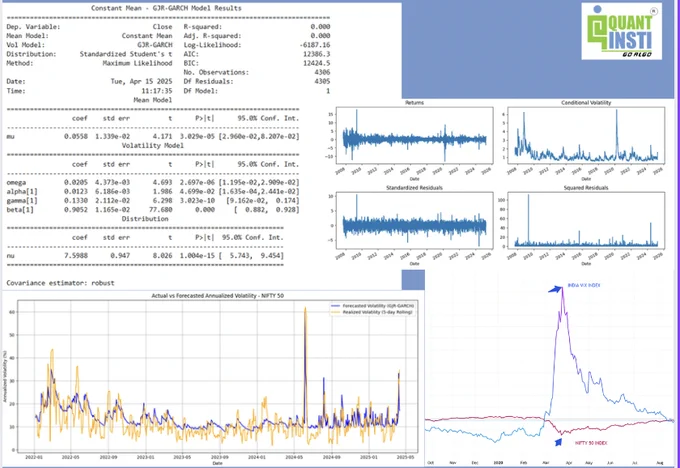Click the 'Maximum Likelihood' method value
This screenshot has height=468, width=680.
tap(137, 63)
